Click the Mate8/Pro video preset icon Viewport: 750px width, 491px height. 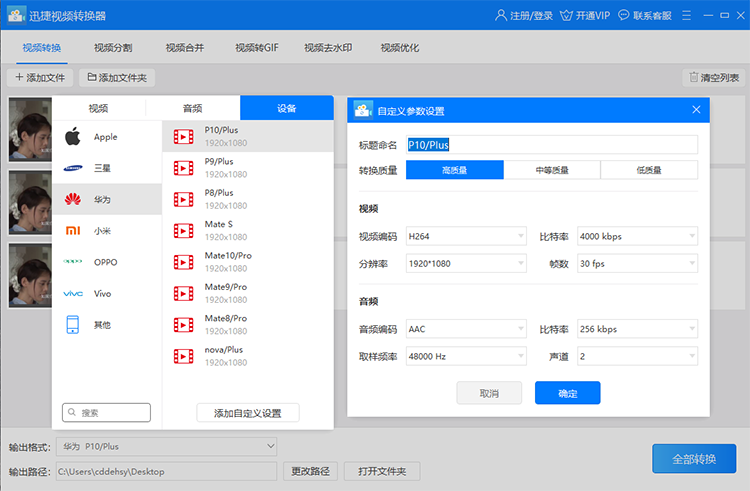184,325
